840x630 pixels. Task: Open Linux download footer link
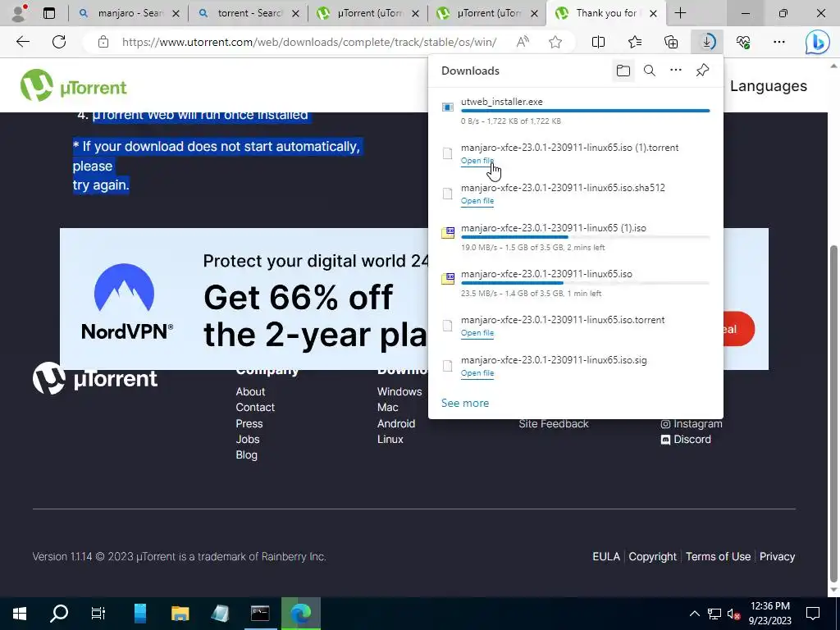[x=390, y=440]
